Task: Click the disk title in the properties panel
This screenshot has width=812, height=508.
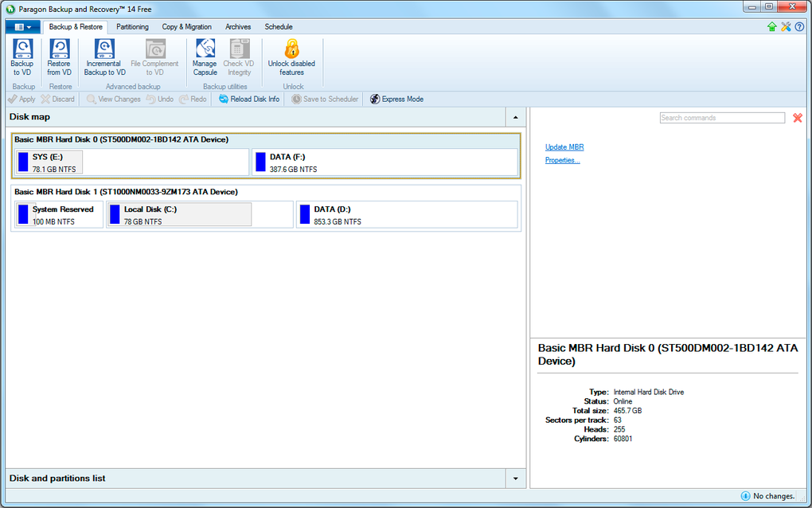Action: click(668, 354)
